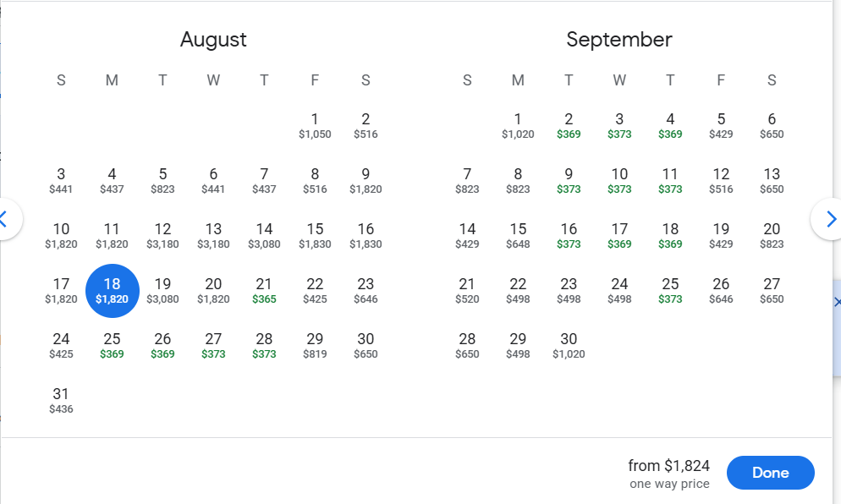
Task: Select September 30 priced at $1,020
Action: click(569, 345)
